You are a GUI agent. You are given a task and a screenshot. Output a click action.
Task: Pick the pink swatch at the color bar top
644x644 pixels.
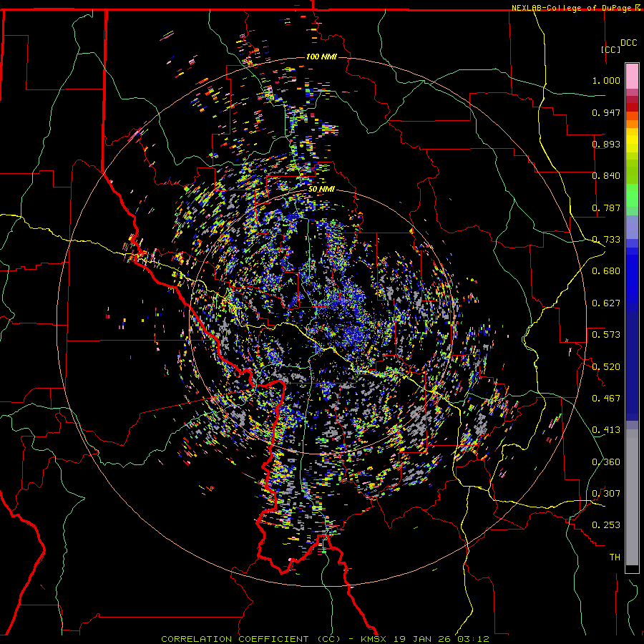[x=632, y=77]
